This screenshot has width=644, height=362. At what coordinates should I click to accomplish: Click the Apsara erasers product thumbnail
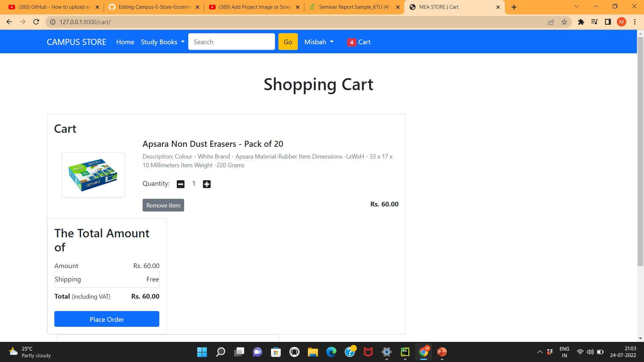click(93, 175)
